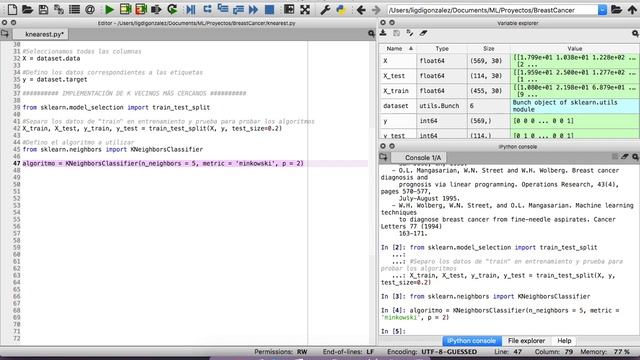This screenshot has height=360, width=640.
Task: Sort variables by Value column header
Action: tap(575, 49)
